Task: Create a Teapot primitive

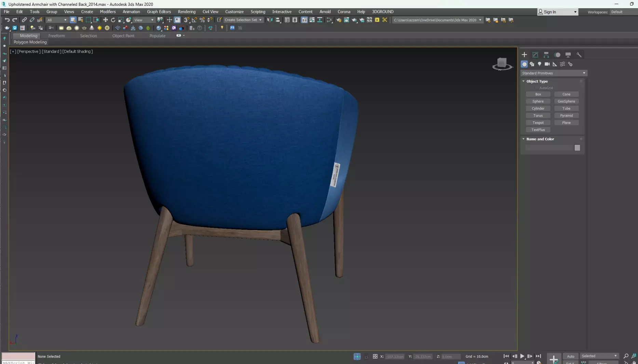Action: click(x=538, y=123)
